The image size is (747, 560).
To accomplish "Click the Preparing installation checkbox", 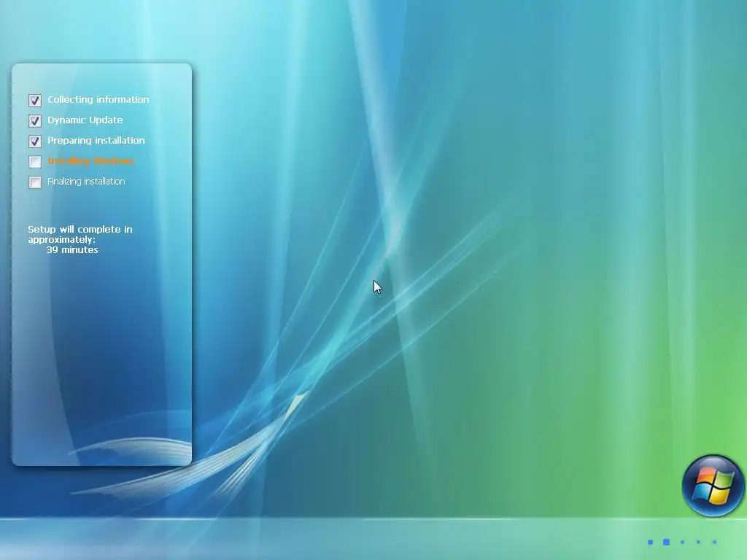I will point(35,141).
